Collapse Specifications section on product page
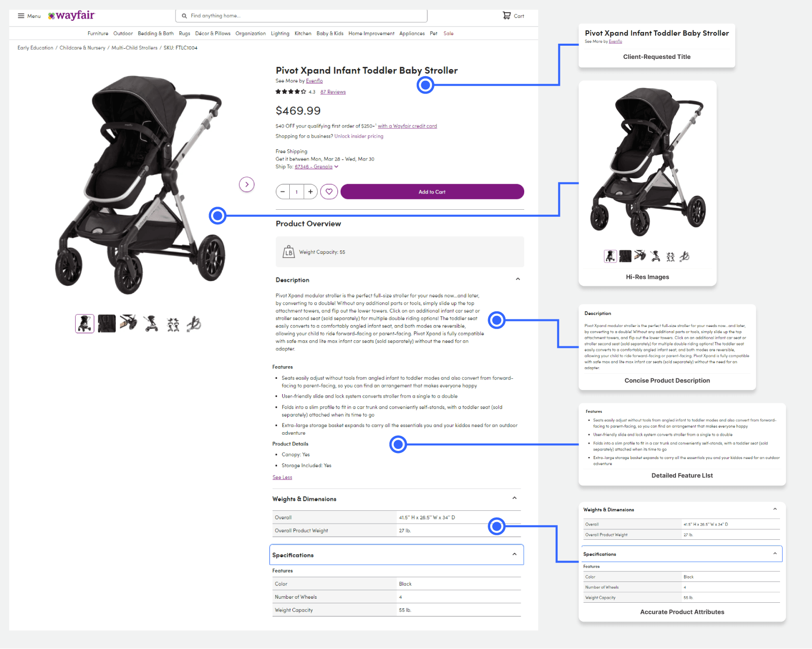The width and height of the screenshot is (812, 649). pyautogui.click(x=515, y=555)
